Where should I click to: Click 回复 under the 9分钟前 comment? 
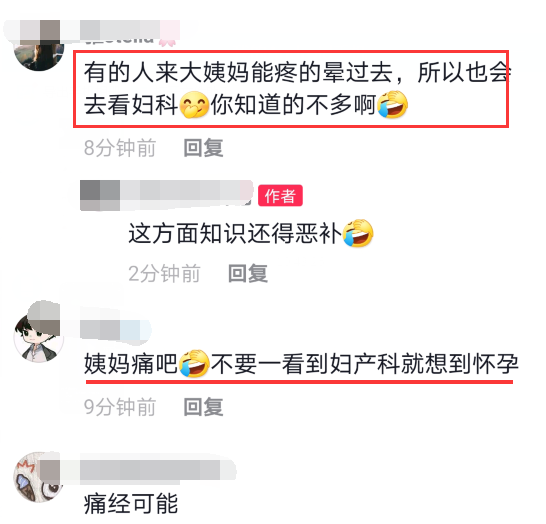203,407
